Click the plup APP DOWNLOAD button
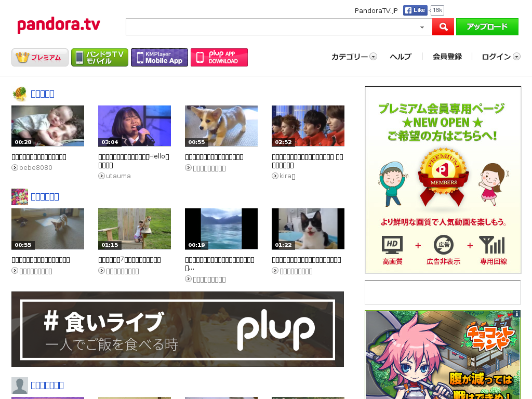Screen dimensions: 532x399 (x=219, y=57)
